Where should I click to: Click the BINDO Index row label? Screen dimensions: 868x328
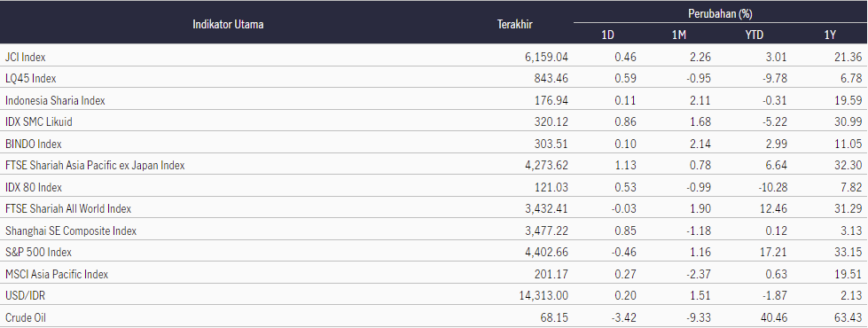coord(33,144)
